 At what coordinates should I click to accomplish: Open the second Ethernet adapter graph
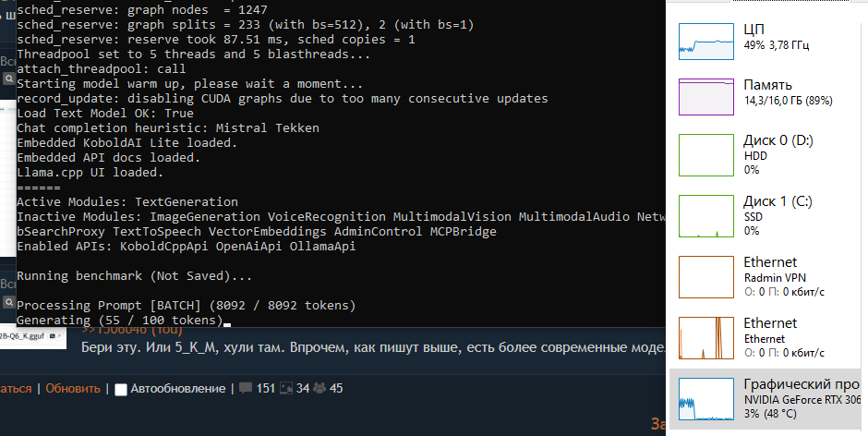(766, 337)
